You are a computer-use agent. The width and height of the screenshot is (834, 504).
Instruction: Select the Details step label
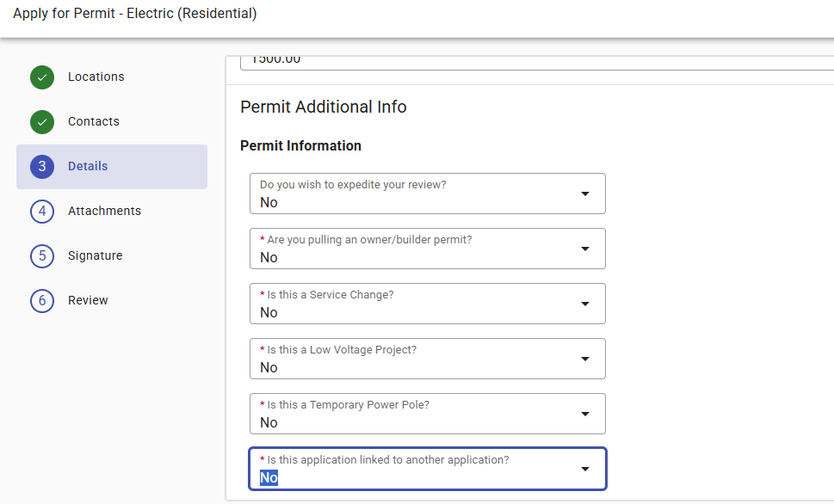(x=86, y=166)
